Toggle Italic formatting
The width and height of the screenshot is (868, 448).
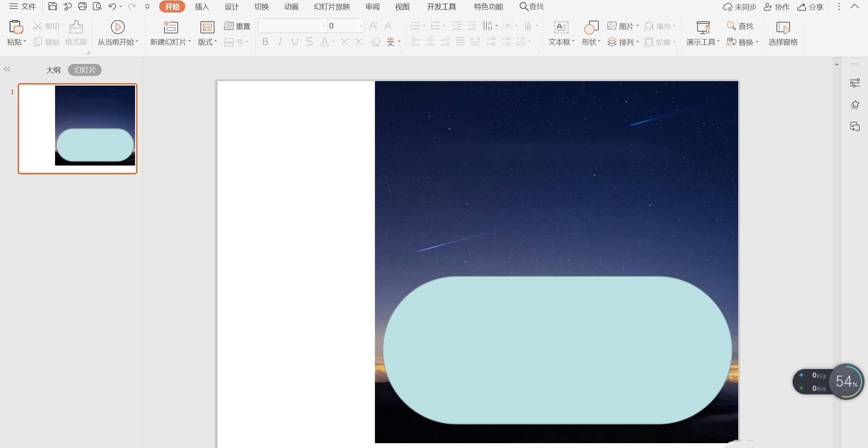point(280,41)
